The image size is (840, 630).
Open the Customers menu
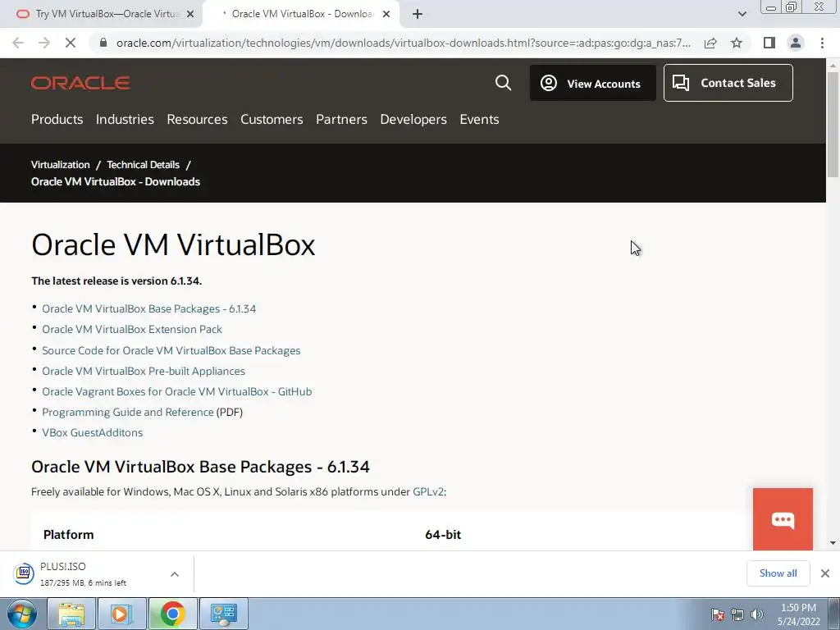(x=272, y=119)
